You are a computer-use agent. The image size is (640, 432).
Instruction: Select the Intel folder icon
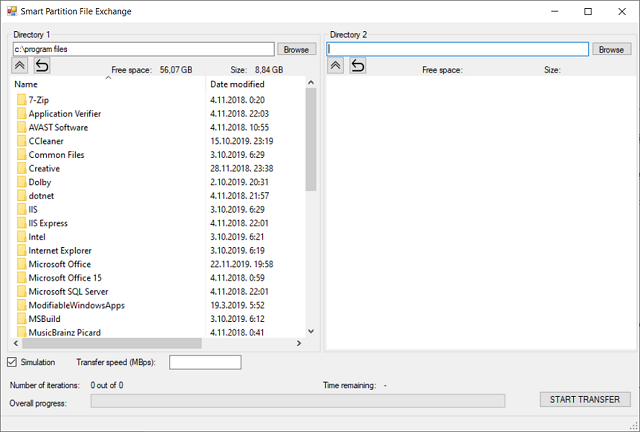pyautogui.click(x=22, y=237)
